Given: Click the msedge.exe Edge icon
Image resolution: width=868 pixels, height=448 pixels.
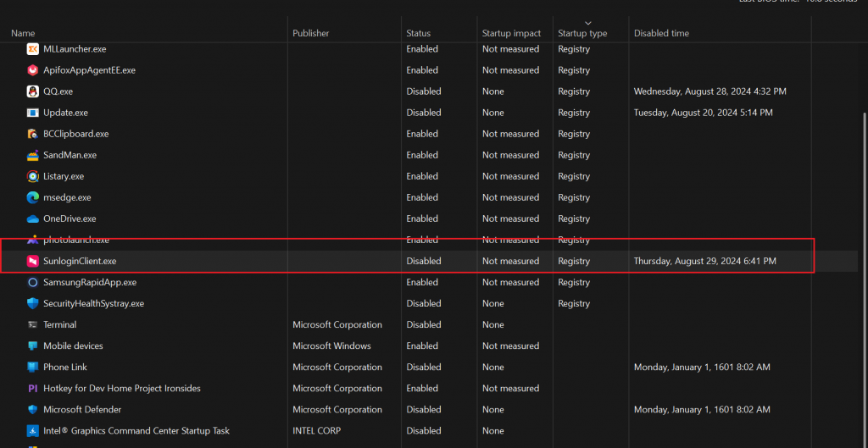Looking at the screenshot, I should click(x=33, y=197).
